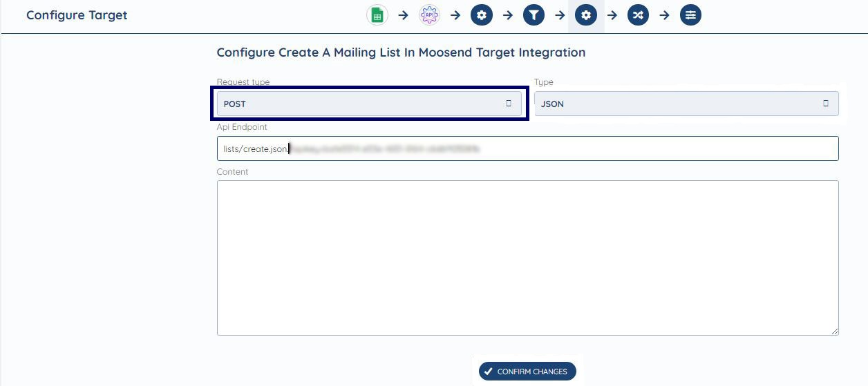Select the highlighted gear configure step
Screen dimensions: 868x386
click(x=586, y=15)
